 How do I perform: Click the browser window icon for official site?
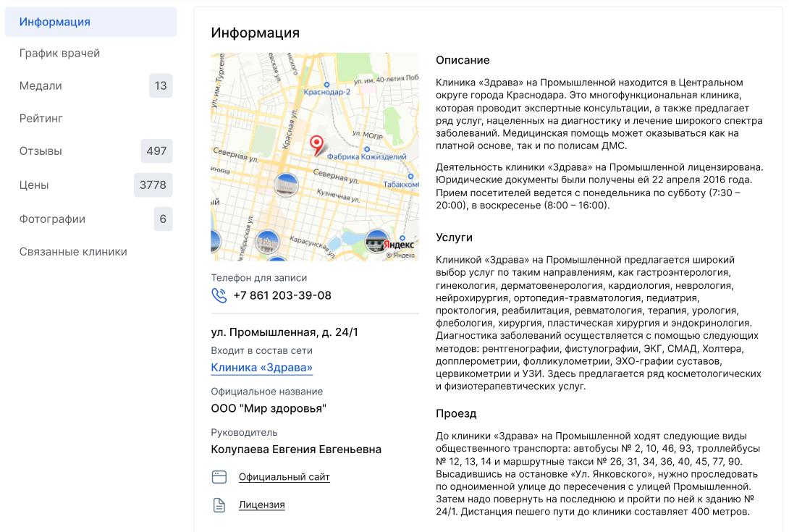tap(219, 477)
